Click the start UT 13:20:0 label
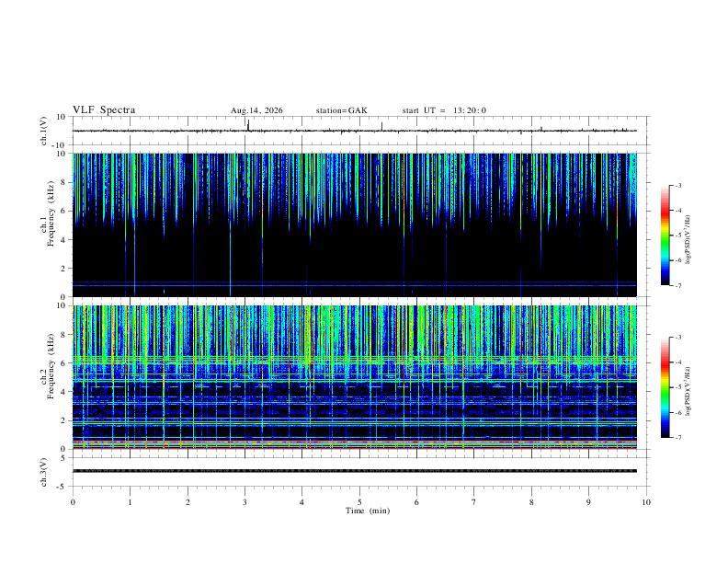Screen dimensions: 728x563 pyautogui.click(x=444, y=110)
